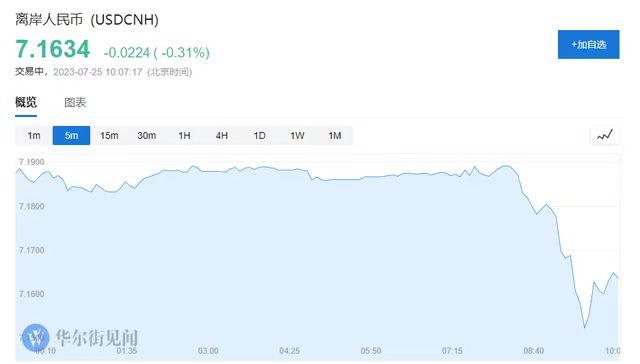Screen dimensions: 640x364
Task: Choose the 1H timeframe
Action: pos(184,135)
